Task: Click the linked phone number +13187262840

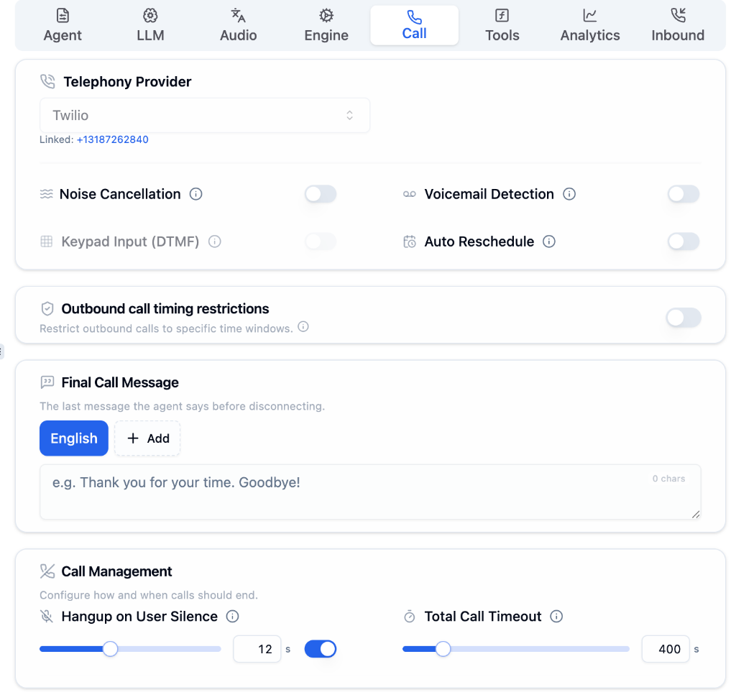Action: pos(112,139)
